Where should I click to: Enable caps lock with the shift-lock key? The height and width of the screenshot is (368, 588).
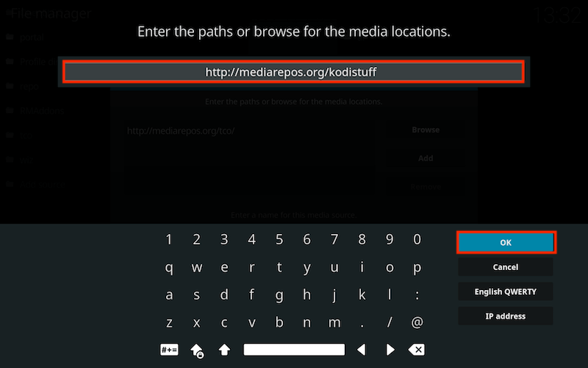point(197,350)
